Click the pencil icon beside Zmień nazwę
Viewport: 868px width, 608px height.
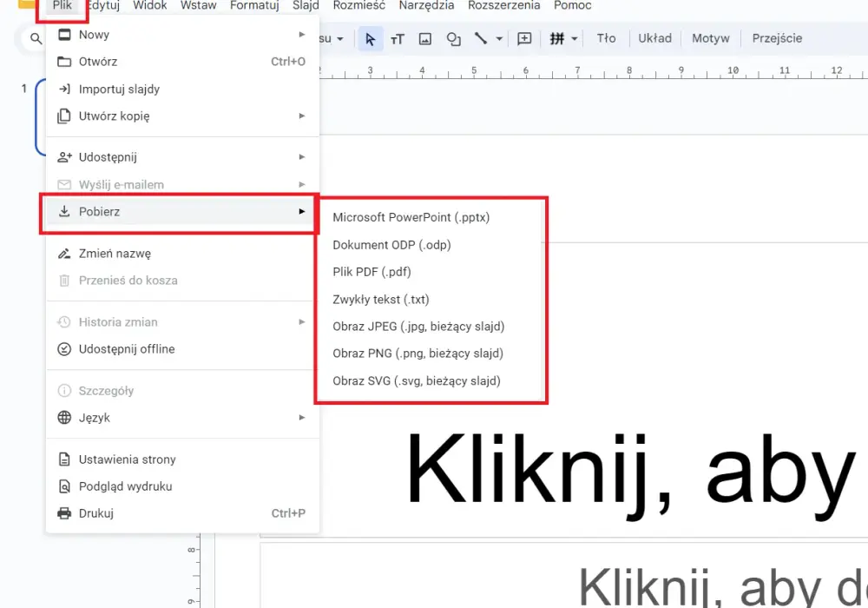(x=64, y=254)
